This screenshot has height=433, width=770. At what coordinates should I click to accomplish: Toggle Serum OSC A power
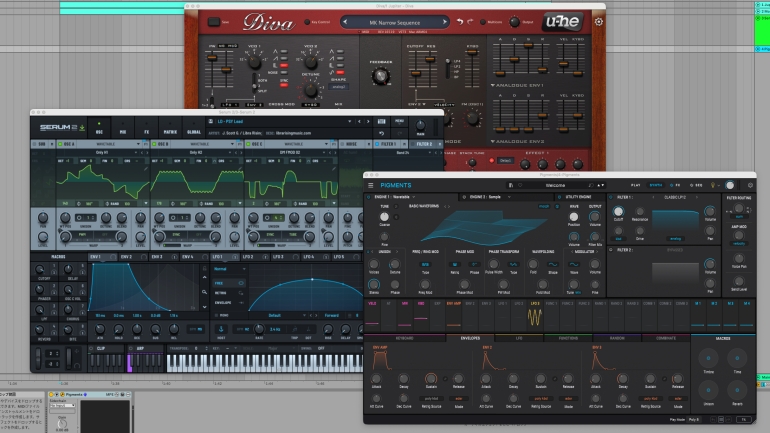[60, 144]
